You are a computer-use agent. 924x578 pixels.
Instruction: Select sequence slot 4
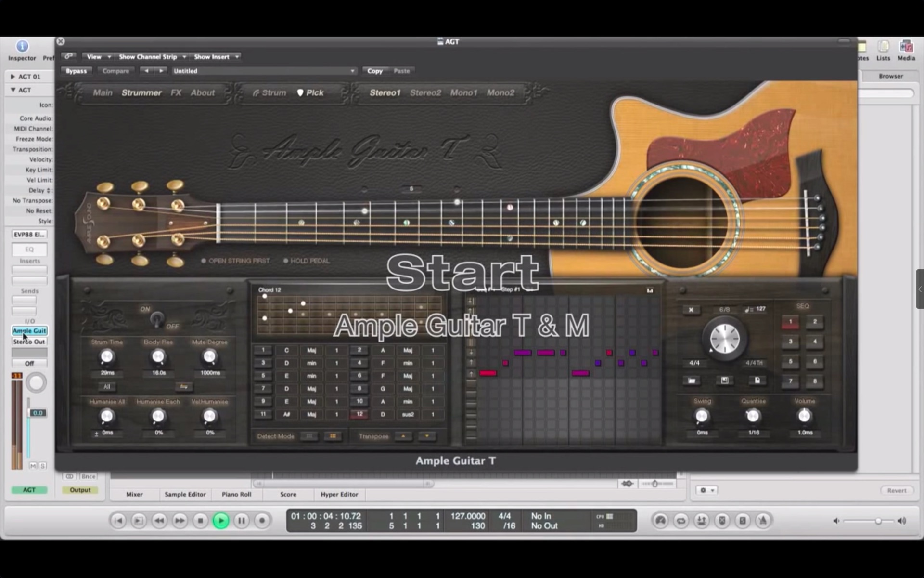click(815, 342)
